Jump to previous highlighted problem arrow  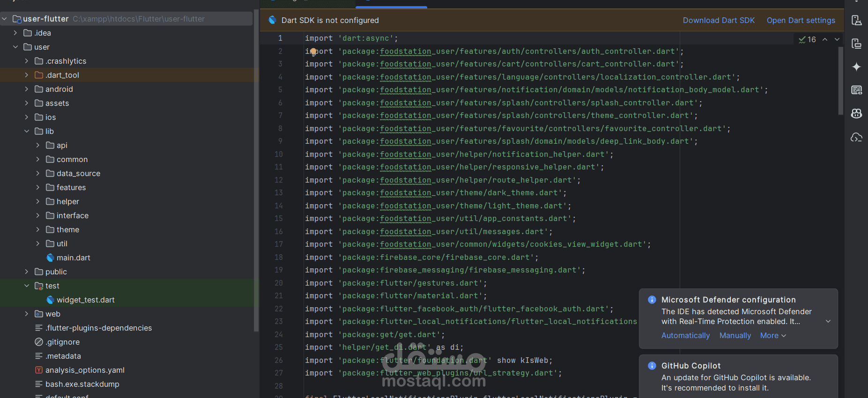coord(825,39)
